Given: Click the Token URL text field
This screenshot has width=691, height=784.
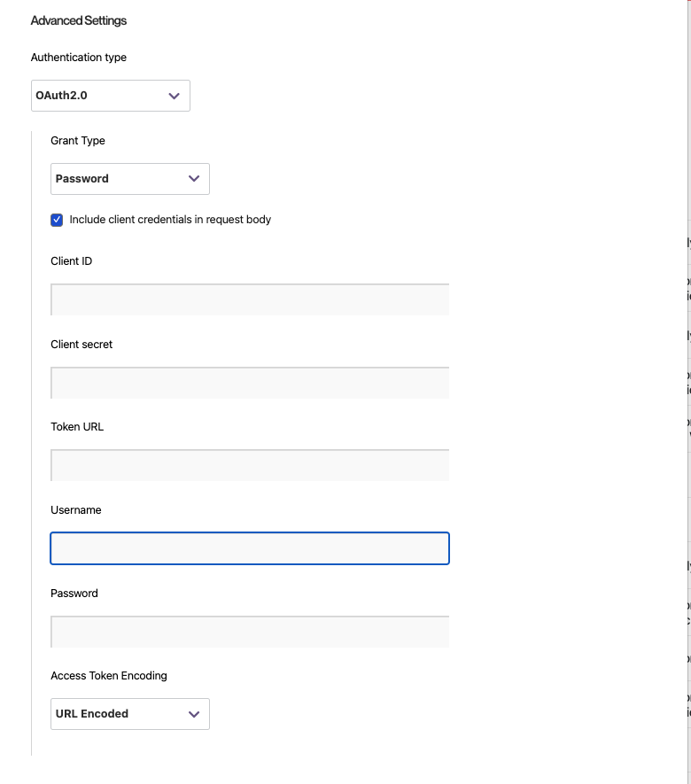Looking at the screenshot, I should pos(250,464).
